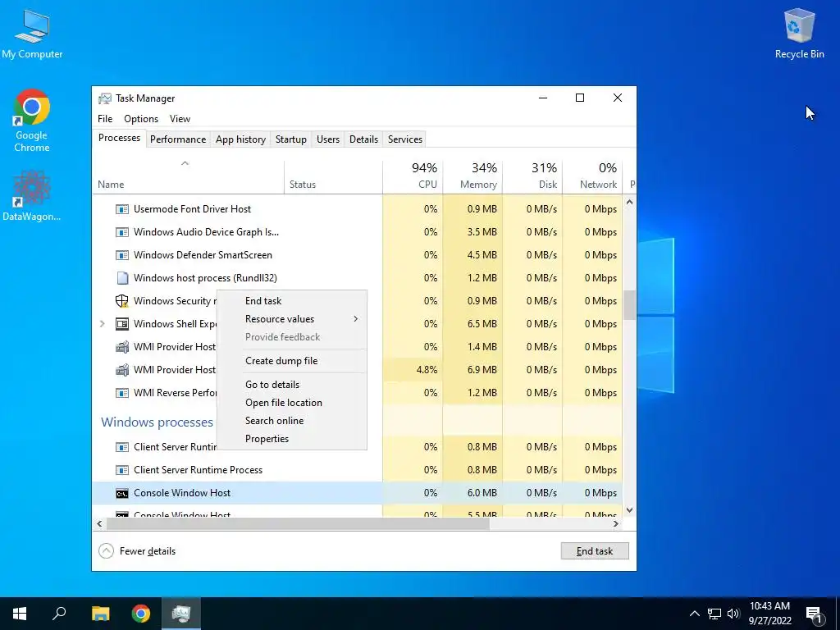This screenshot has width=840, height=630.
Task: Select the Google Chrome desktop shortcut
Action: click(32, 121)
